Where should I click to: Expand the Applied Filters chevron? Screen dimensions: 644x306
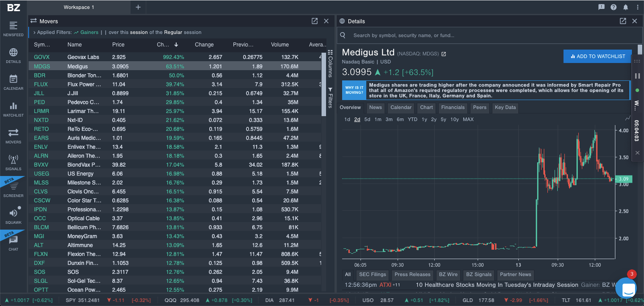[34, 32]
